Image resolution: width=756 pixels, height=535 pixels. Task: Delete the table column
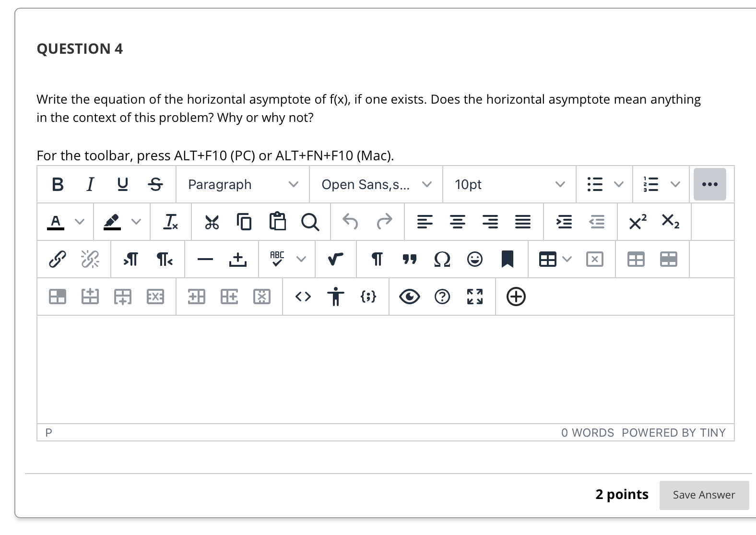click(x=262, y=297)
